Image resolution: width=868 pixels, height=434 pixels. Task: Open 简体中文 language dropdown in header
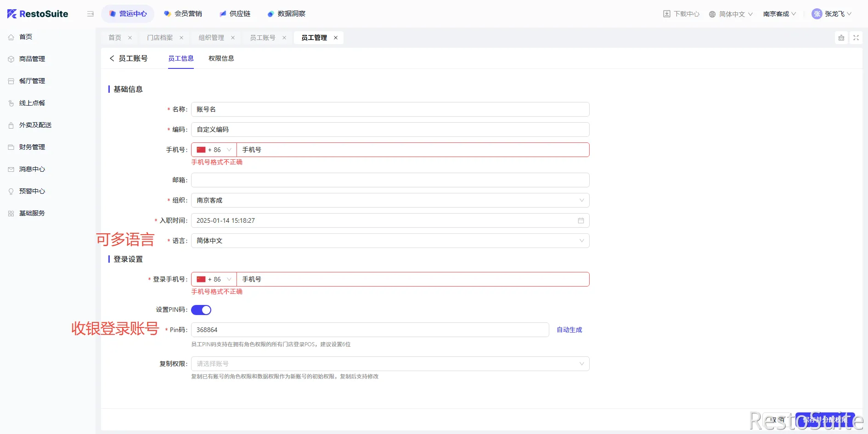(x=731, y=14)
